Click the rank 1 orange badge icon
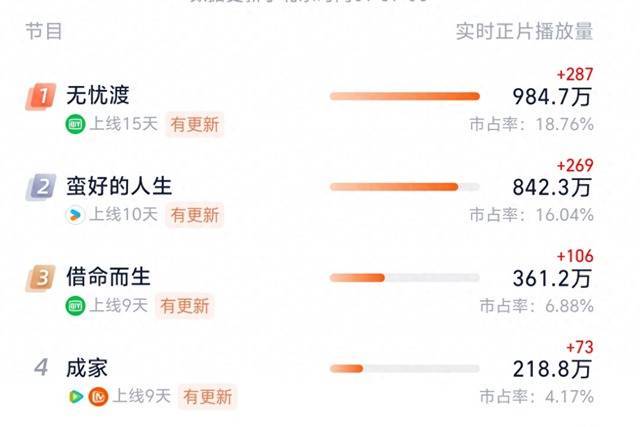Screen dimensions: 640x427 (x=40, y=96)
